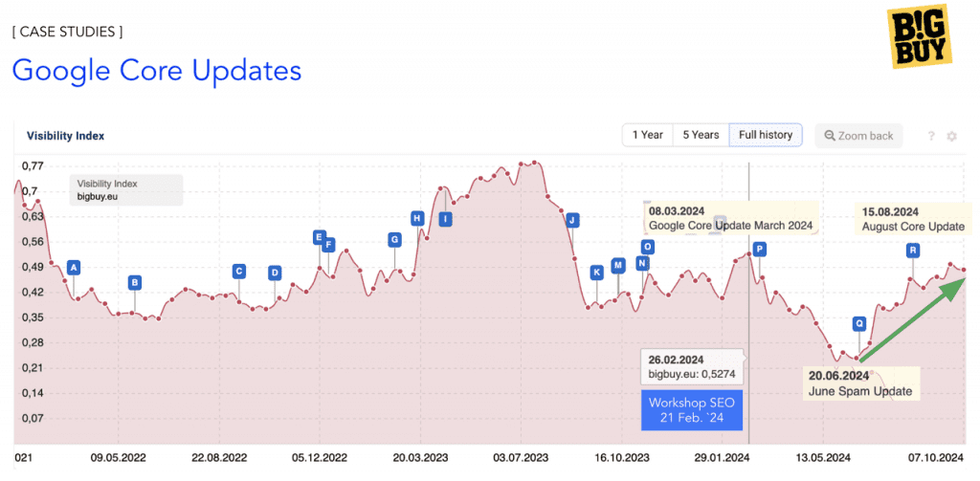980x481 pixels.
Task: Open event marker Q pin
Action: pos(859,323)
